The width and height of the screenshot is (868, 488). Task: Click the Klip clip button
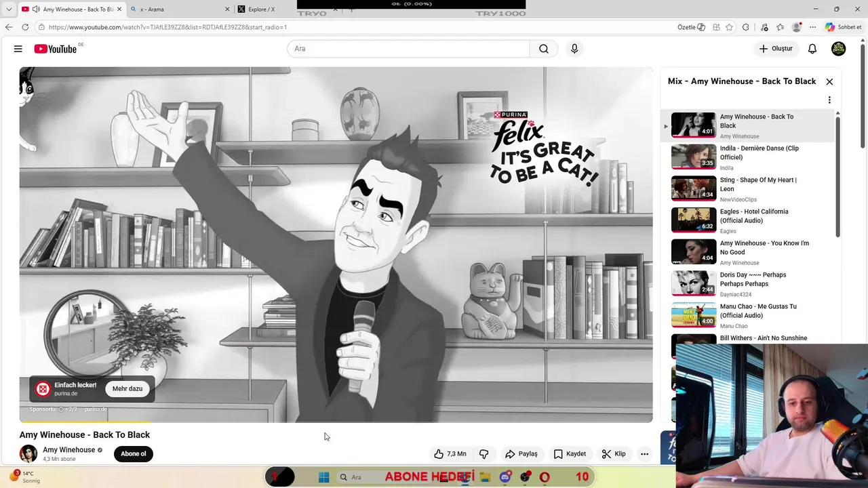pos(614,454)
